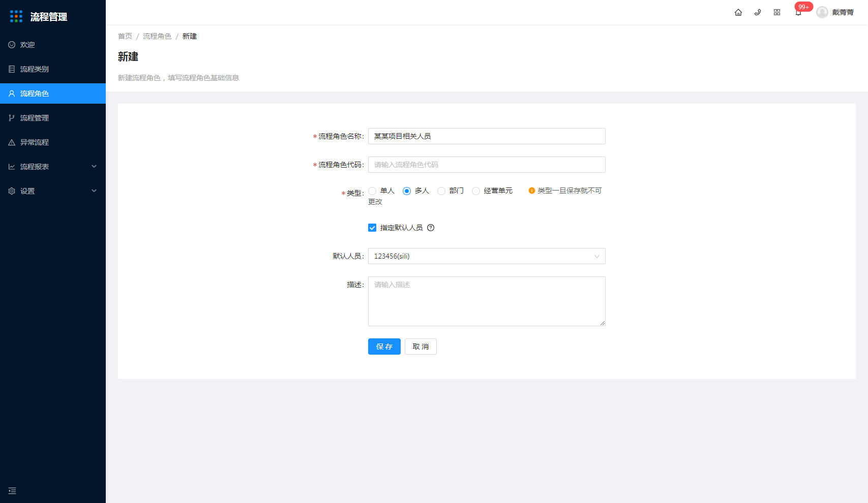This screenshot has width=868, height=503.
Task: Open 异常流程 in the sidebar
Action: [53, 142]
